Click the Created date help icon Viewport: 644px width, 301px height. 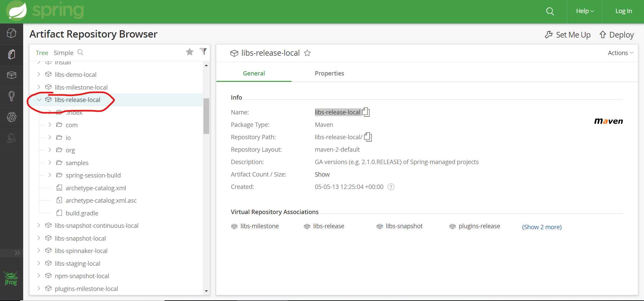click(391, 187)
